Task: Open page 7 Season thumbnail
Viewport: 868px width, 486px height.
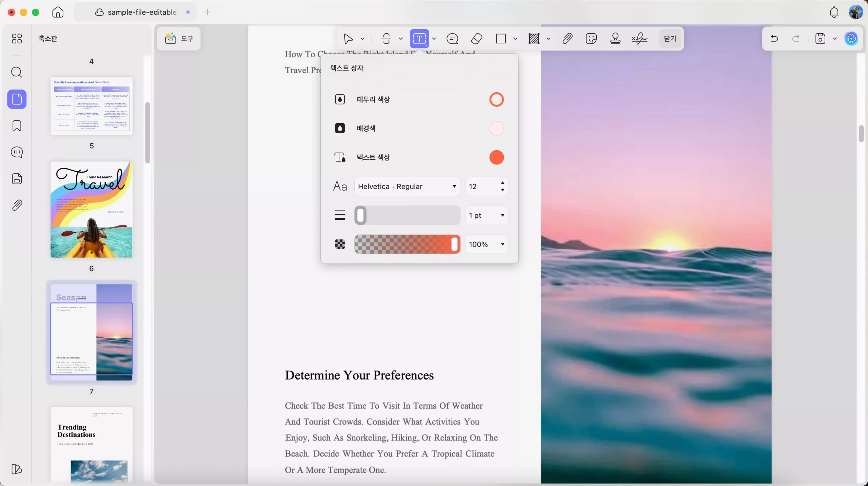Action: 92,332
